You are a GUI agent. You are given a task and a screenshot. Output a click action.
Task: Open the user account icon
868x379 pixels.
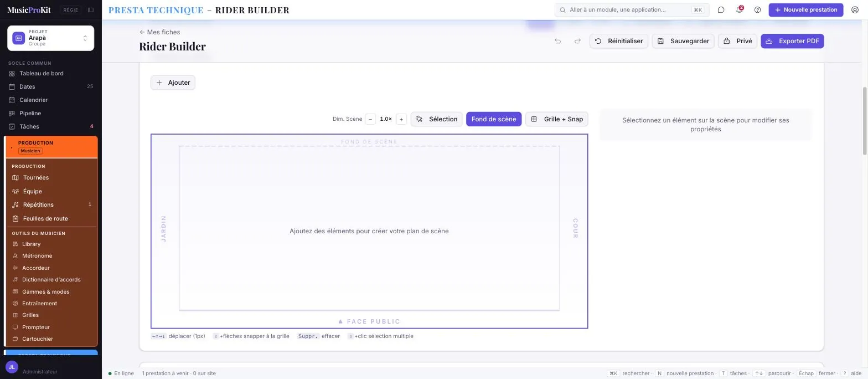pos(855,10)
